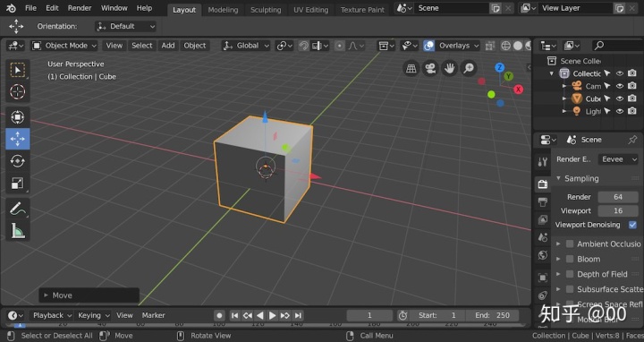The image size is (644, 342).
Task: Toggle auto keying record button
Action: (x=219, y=315)
